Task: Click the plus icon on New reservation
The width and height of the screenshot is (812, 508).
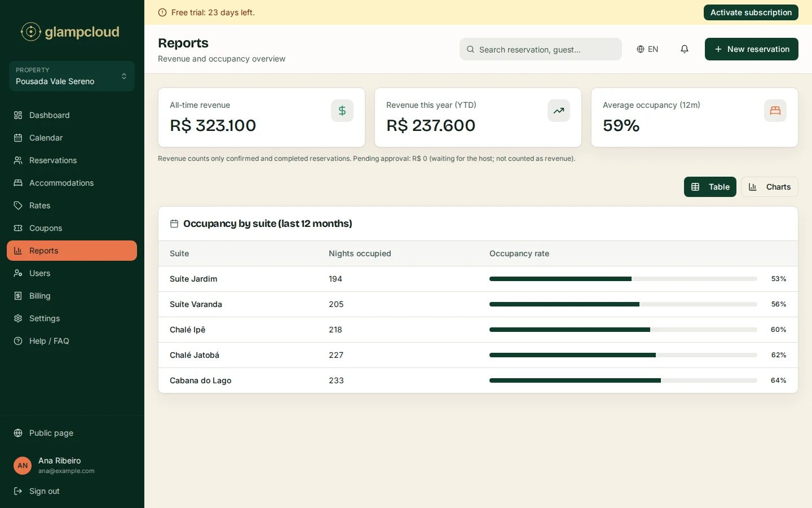Action: [718, 49]
